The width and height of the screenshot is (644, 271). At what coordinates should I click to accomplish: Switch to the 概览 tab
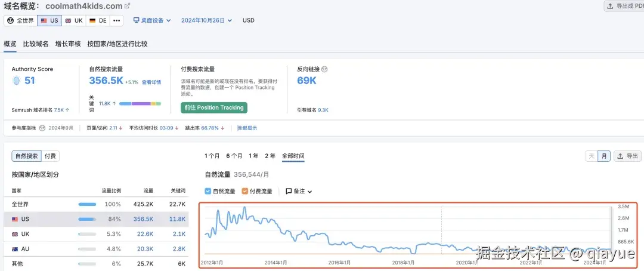[x=10, y=44]
